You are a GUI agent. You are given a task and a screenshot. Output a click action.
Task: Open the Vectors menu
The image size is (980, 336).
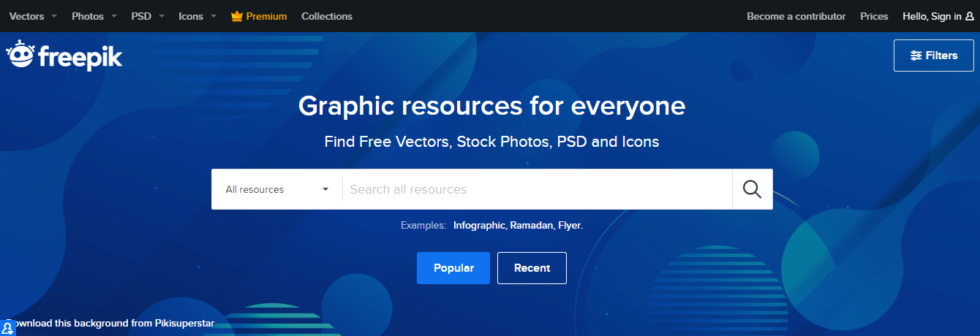click(26, 16)
